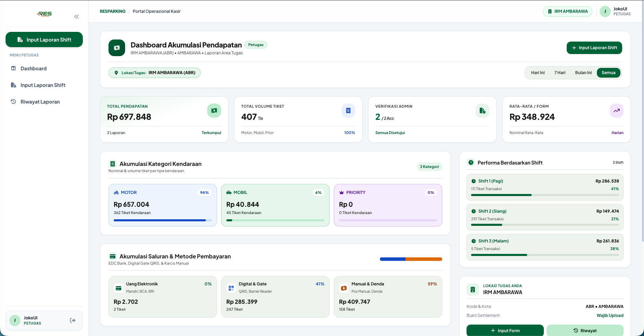Viewport: 644px width, 336px height.
Task: Click the 3 Kategori badge
Action: point(429,167)
